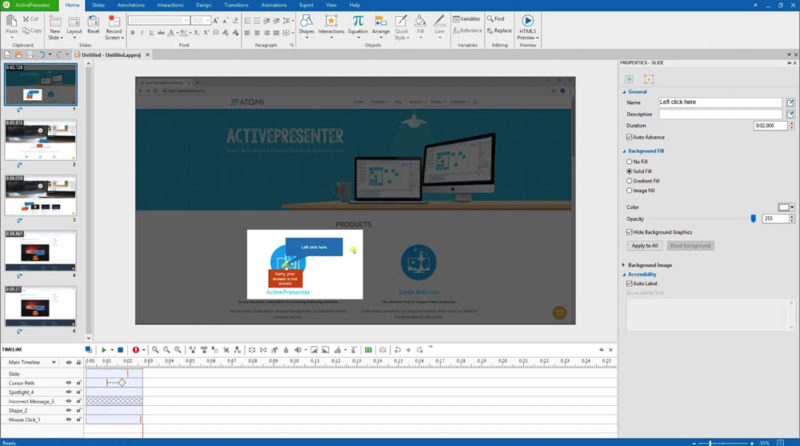Click the Arrange objects icon
The height and width of the screenshot is (446, 800).
[381, 21]
